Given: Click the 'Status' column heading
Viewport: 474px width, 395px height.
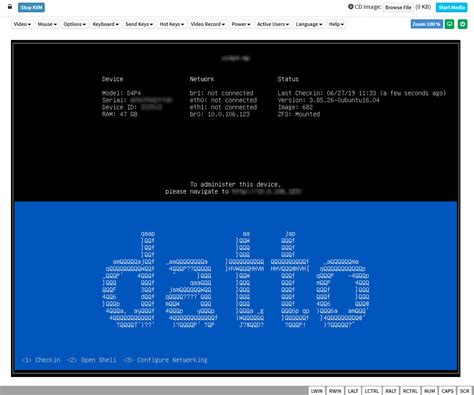Looking at the screenshot, I should (288, 79).
